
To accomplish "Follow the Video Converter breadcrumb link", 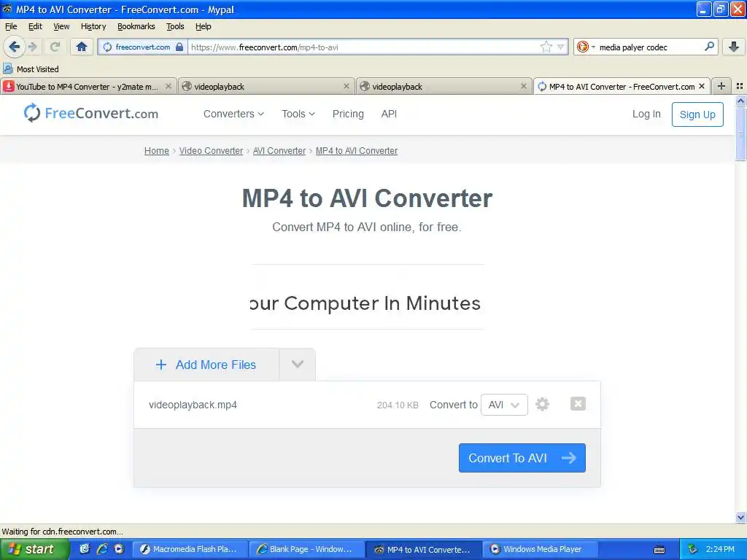I will click(211, 150).
